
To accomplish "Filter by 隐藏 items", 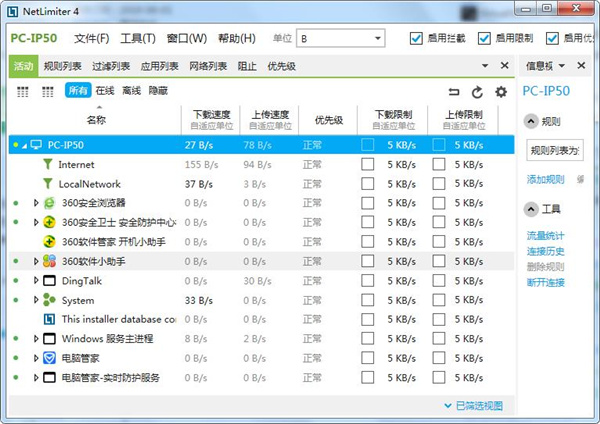I will (x=158, y=91).
